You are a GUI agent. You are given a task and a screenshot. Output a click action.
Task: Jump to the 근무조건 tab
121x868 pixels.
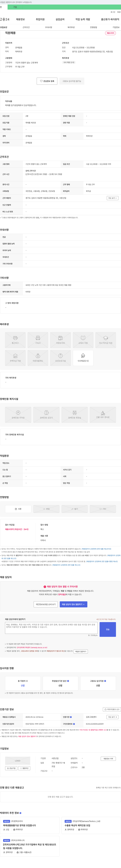[26, 27]
